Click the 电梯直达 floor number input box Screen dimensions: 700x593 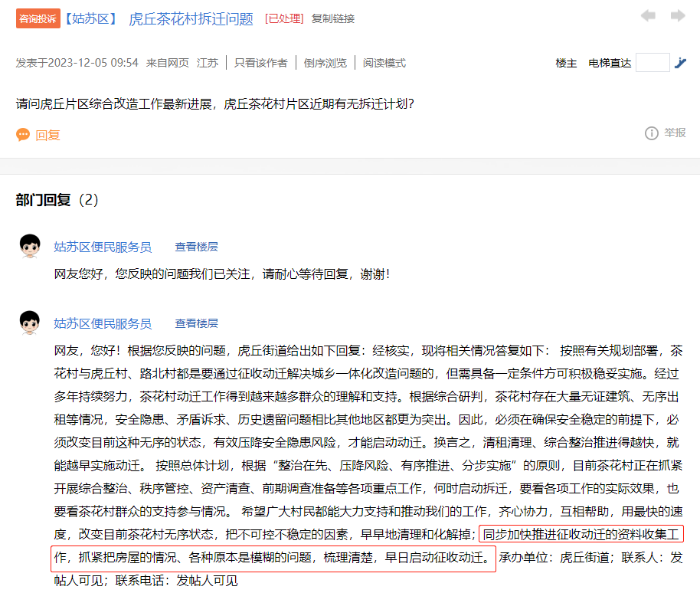tap(653, 63)
